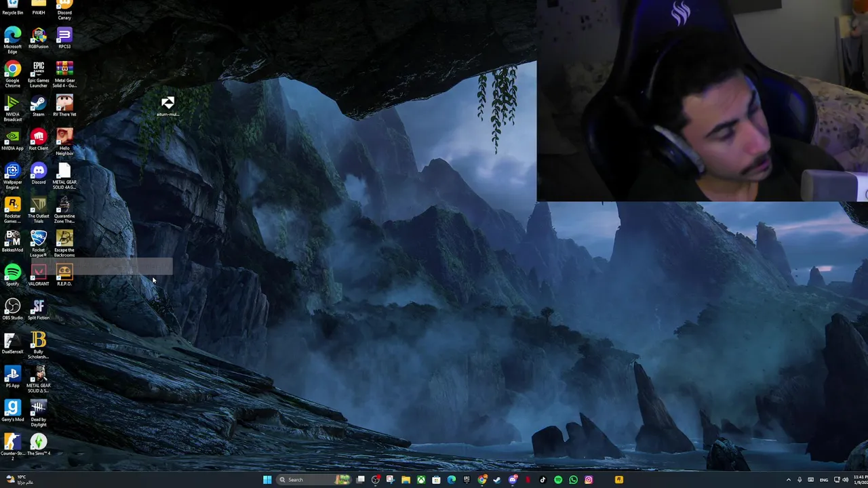
Task: Open Google Chrome desktop shortcut
Action: click(12, 74)
